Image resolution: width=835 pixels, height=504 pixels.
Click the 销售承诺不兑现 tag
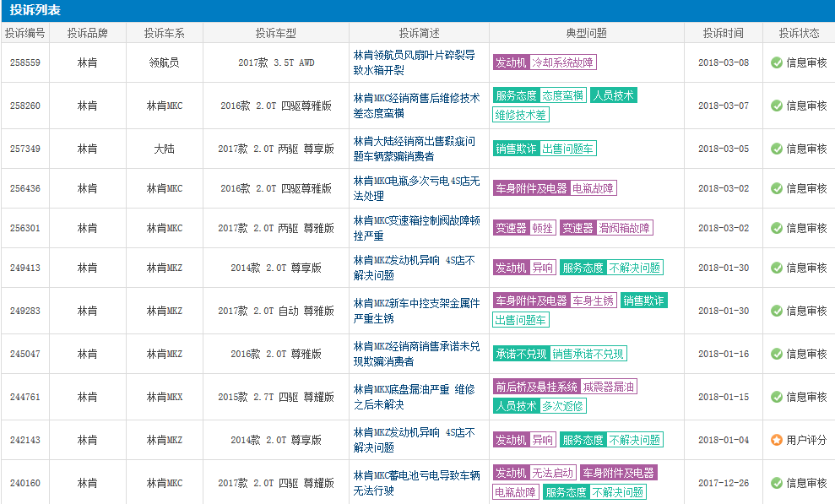[x=588, y=354]
